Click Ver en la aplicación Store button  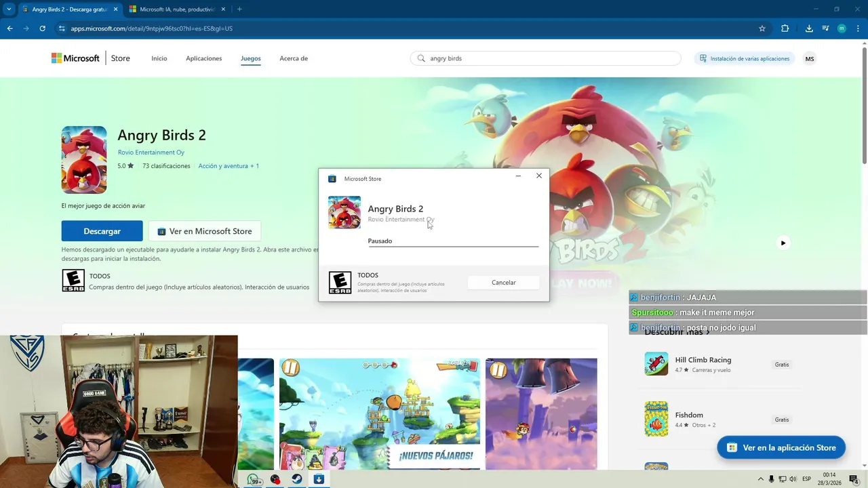(x=781, y=447)
